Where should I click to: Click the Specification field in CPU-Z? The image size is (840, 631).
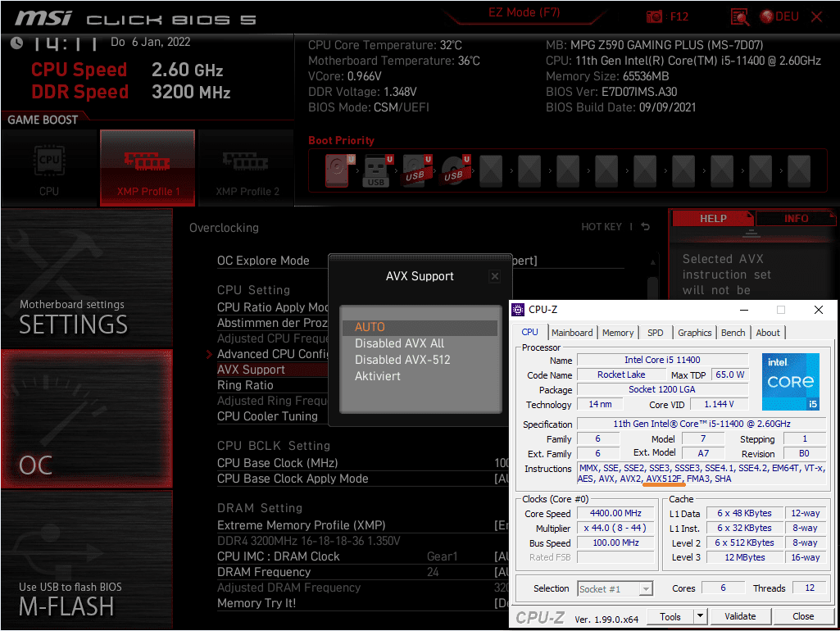tap(702, 424)
